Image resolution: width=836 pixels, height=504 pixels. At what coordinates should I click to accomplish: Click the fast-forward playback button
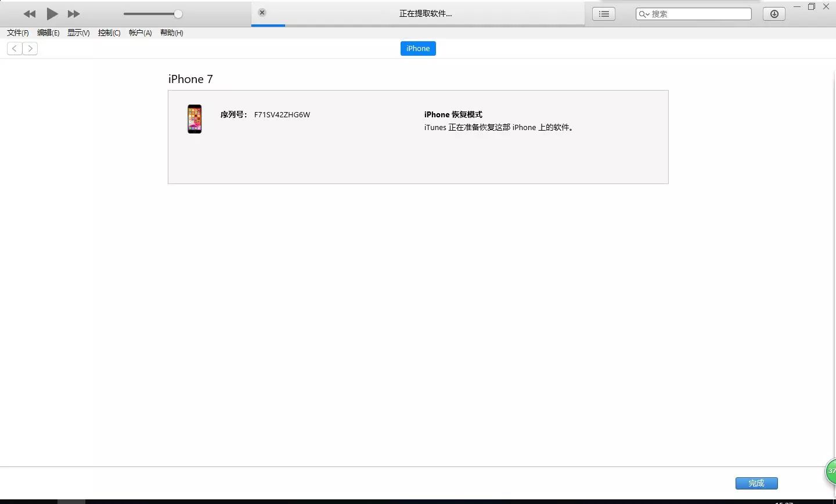tap(74, 14)
